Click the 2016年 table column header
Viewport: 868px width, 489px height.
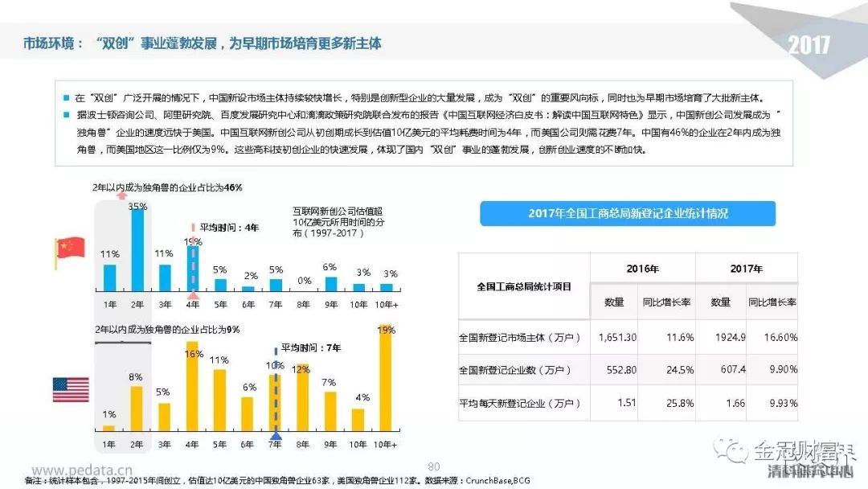(x=643, y=269)
